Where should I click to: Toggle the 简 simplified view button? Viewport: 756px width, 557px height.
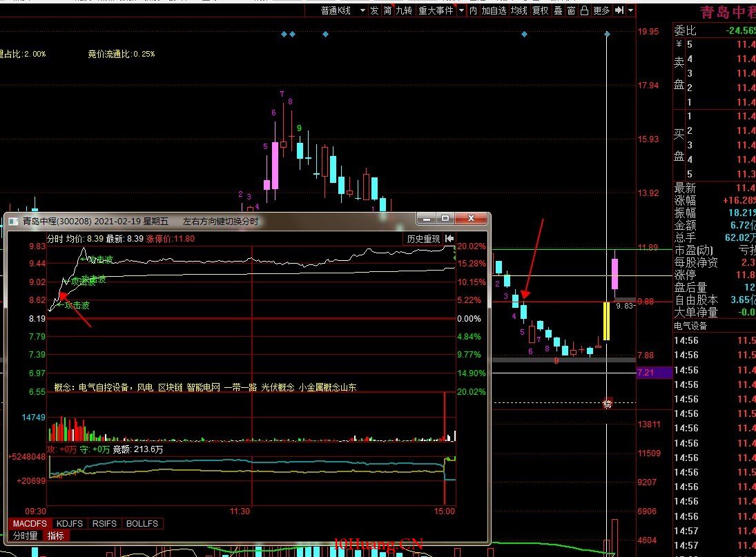388,10
